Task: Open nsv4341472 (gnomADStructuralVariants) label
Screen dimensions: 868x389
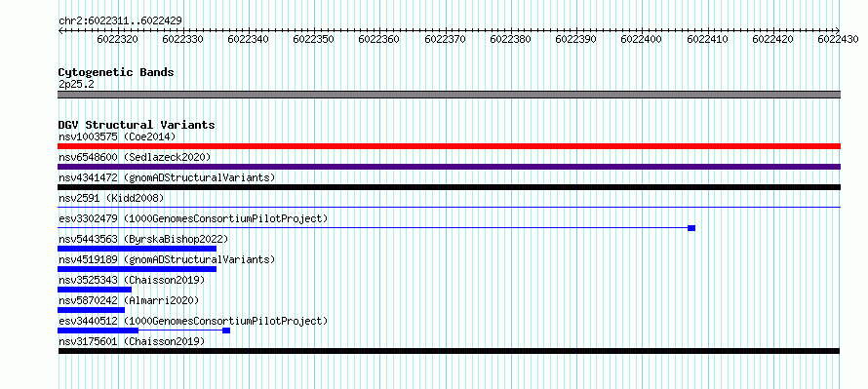Action: [x=167, y=177]
